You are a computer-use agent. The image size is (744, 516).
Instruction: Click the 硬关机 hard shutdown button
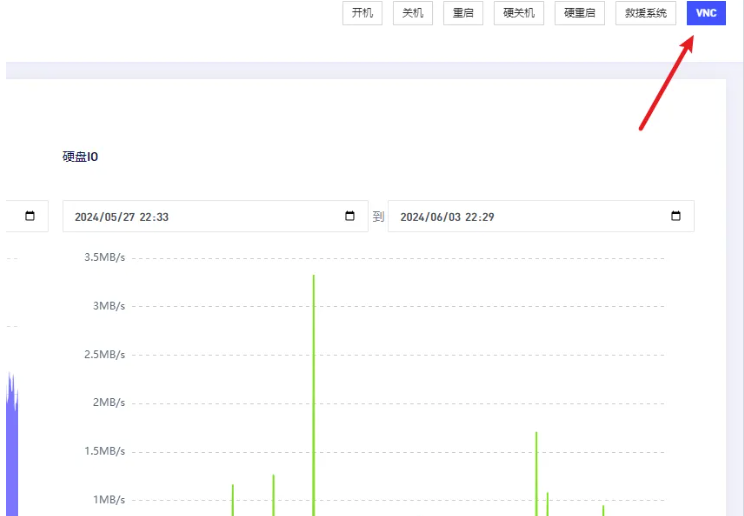520,13
